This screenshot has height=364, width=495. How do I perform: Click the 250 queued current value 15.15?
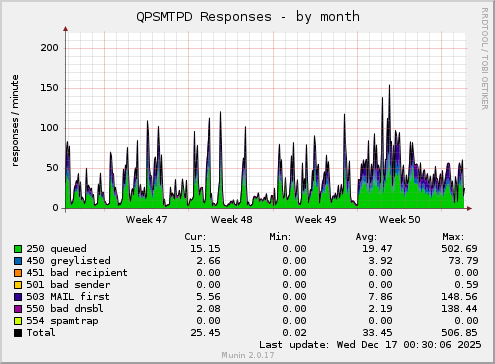coord(205,249)
